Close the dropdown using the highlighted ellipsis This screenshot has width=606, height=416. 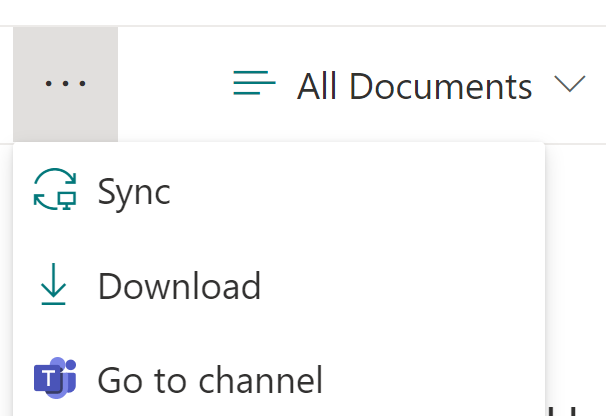pos(65,84)
